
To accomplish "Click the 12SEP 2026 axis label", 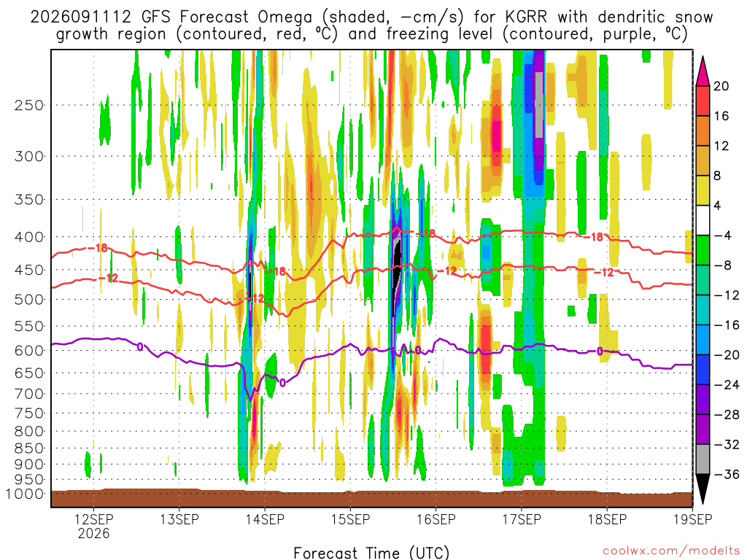I will 94,526.
